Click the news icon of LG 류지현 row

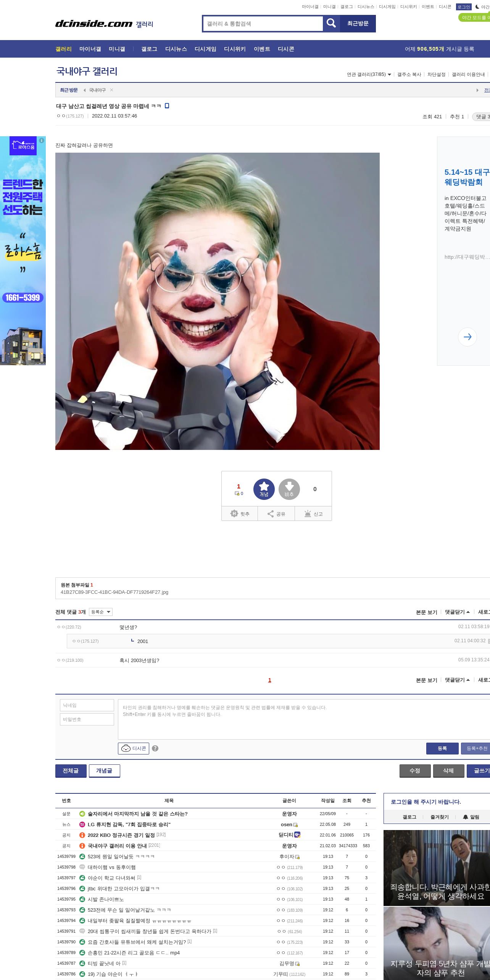tap(82, 824)
